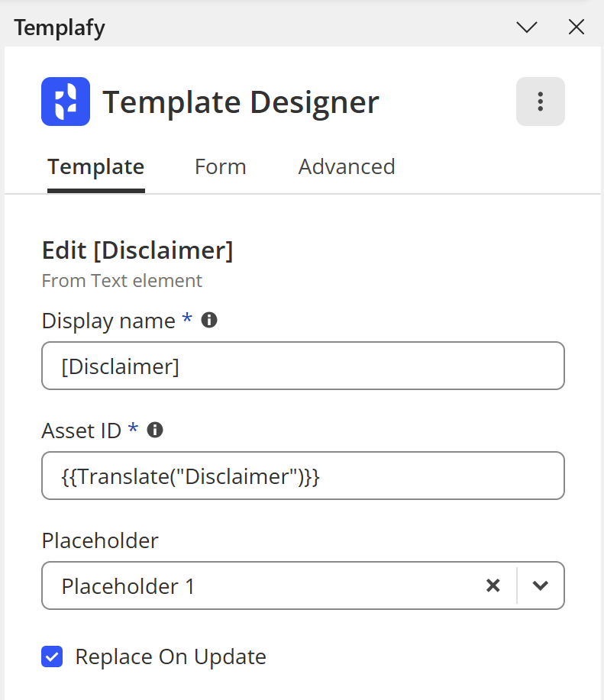Viewport: 604px width, 700px height.
Task: Switch to the Template tab
Action: coord(96,167)
